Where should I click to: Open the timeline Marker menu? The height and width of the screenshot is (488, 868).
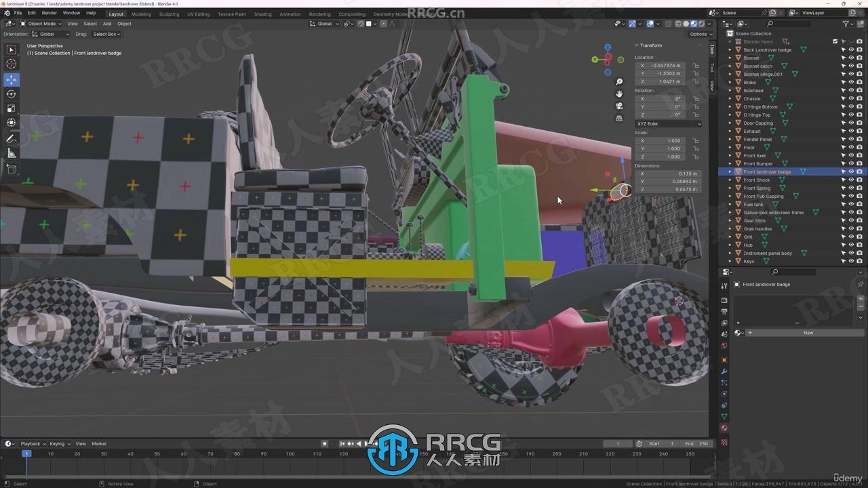[99, 444]
